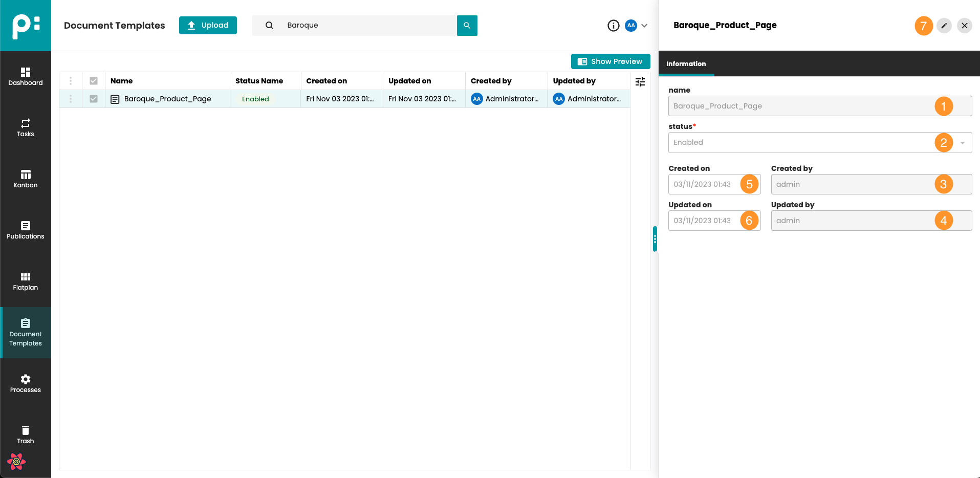Image resolution: width=980 pixels, height=478 pixels.
Task: Click the info circle icon in header
Action: click(x=613, y=26)
